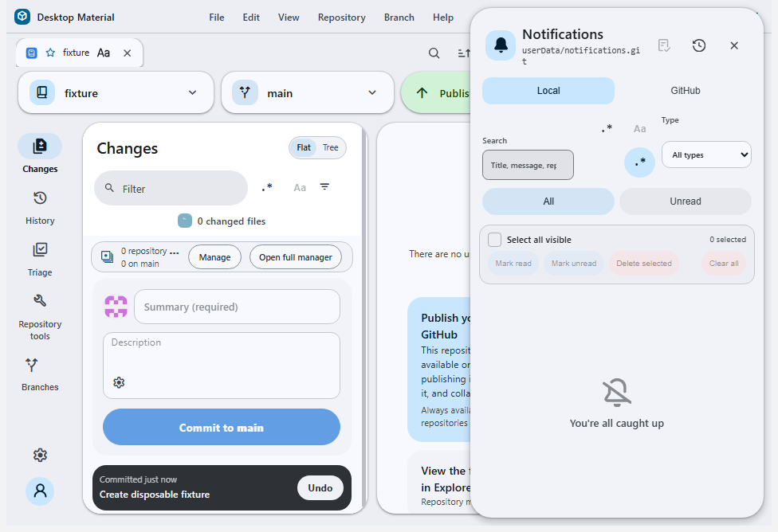778x532 pixels.
Task: Toggle case sensitivity in Changes filter
Action: click(300, 187)
